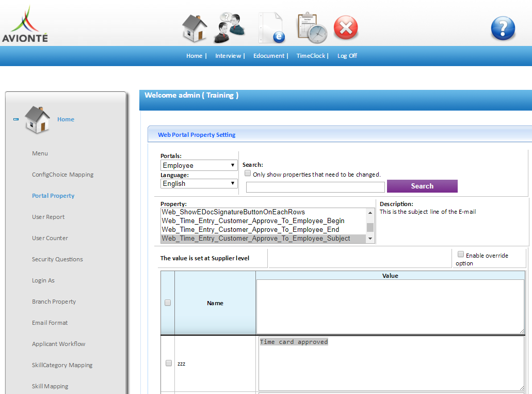Open Branch Property in sidebar
The width and height of the screenshot is (532, 394).
[x=54, y=302]
